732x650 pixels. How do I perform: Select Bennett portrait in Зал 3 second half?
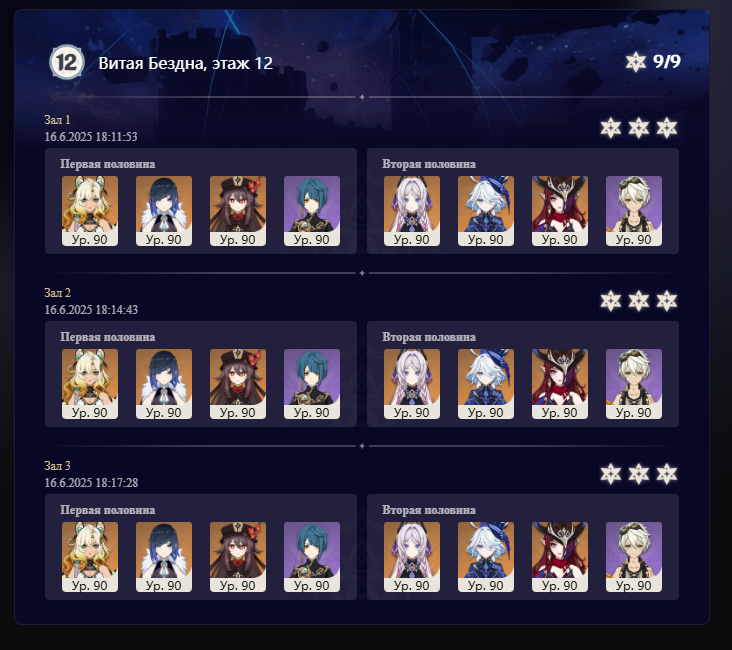coord(633,557)
